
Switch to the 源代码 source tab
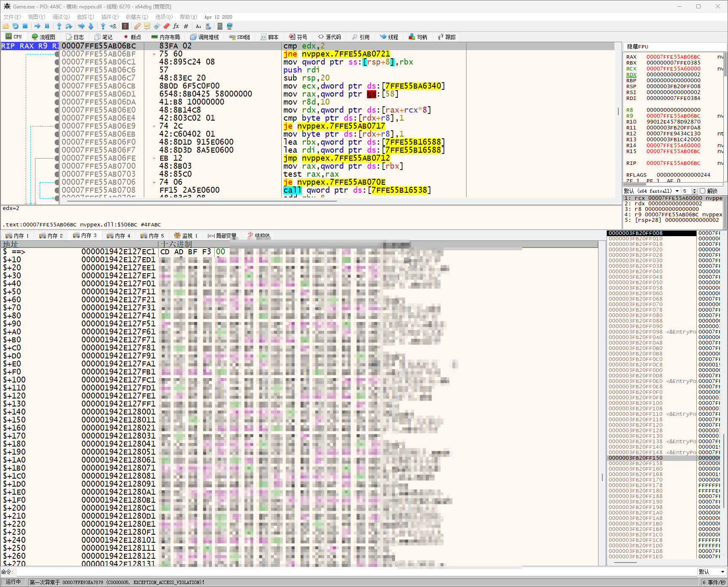click(329, 37)
